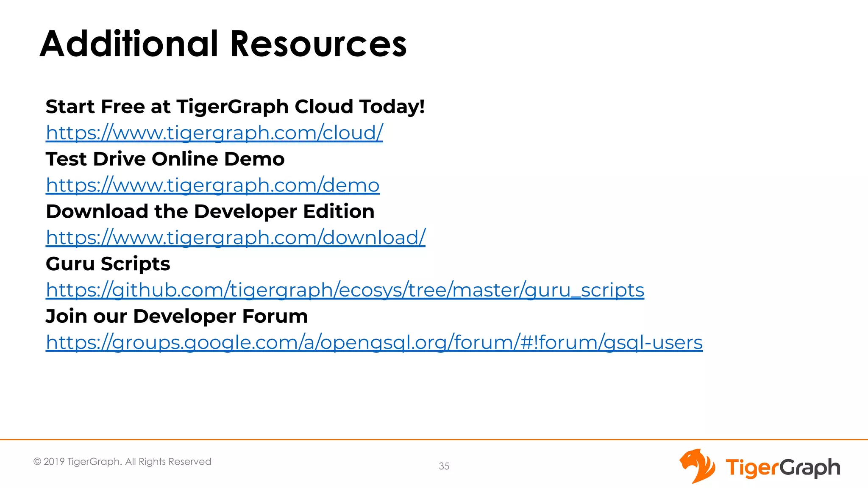Open the Google Groups gsql-users forum link

(x=374, y=343)
